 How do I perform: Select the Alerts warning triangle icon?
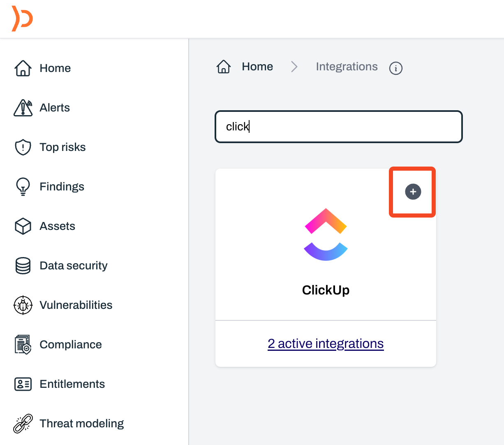point(23,108)
